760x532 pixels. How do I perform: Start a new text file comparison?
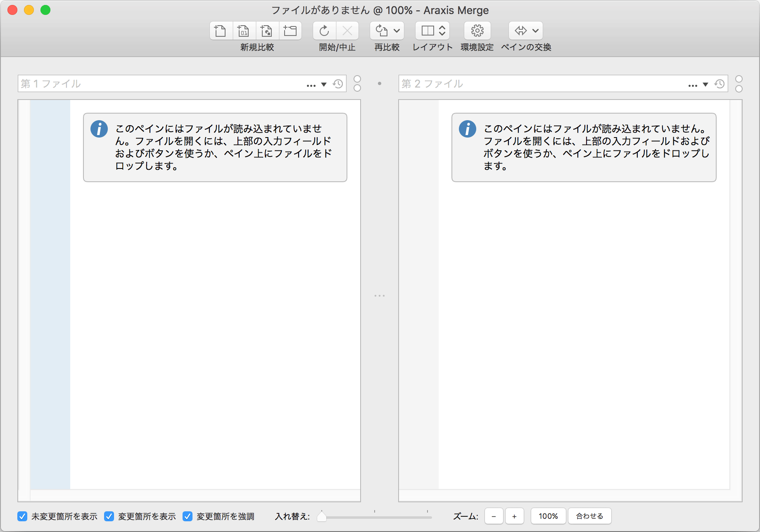click(x=220, y=31)
